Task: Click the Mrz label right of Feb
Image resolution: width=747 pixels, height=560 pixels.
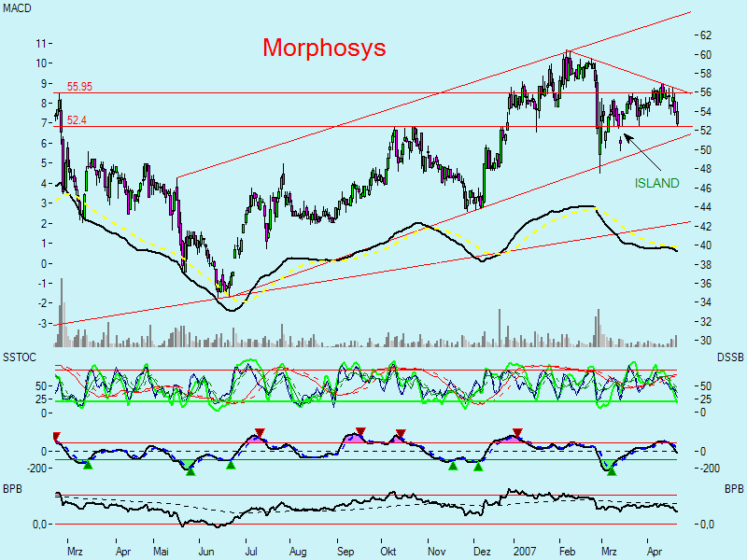Action: pos(610,552)
